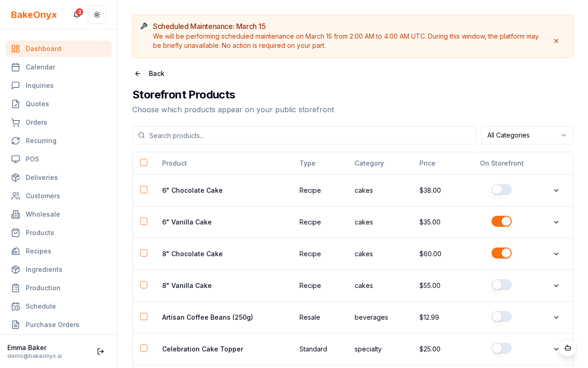The height and width of the screenshot is (368, 588).
Task: Dismiss the Scheduled Maintenance banner
Action: coord(556,41)
